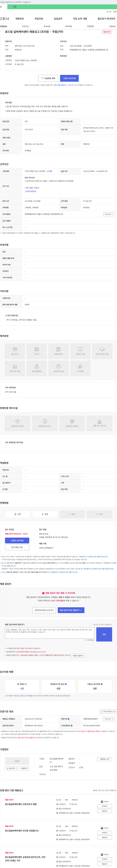The height and width of the screenshot is (868, 117).
Task: Toggle the 관심기업 star button
Action: 11,768
